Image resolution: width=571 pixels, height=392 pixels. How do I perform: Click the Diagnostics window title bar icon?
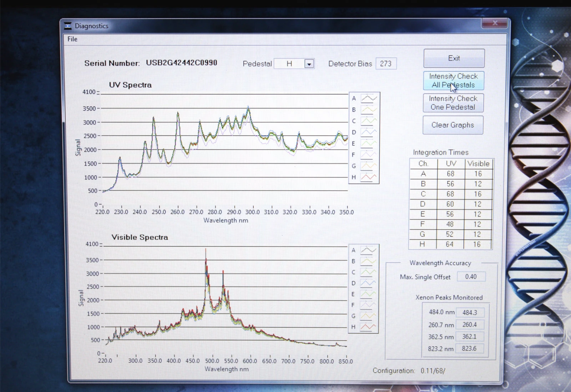(x=68, y=26)
